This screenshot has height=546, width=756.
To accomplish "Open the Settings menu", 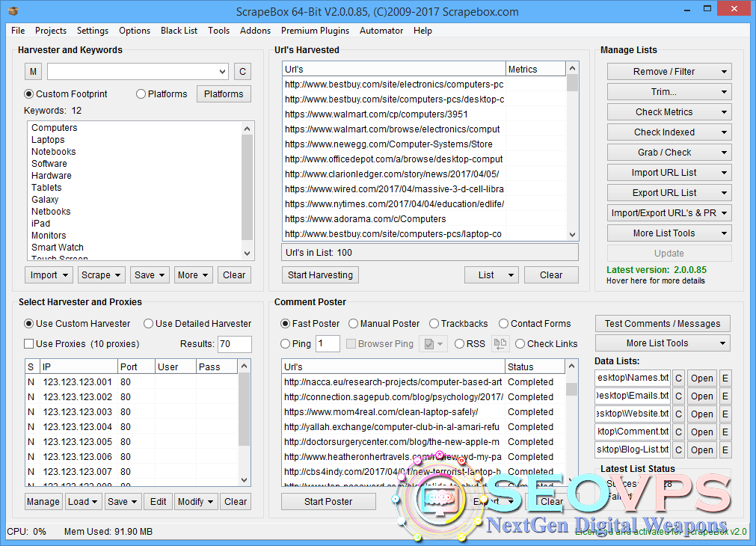I will pos(93,31).
